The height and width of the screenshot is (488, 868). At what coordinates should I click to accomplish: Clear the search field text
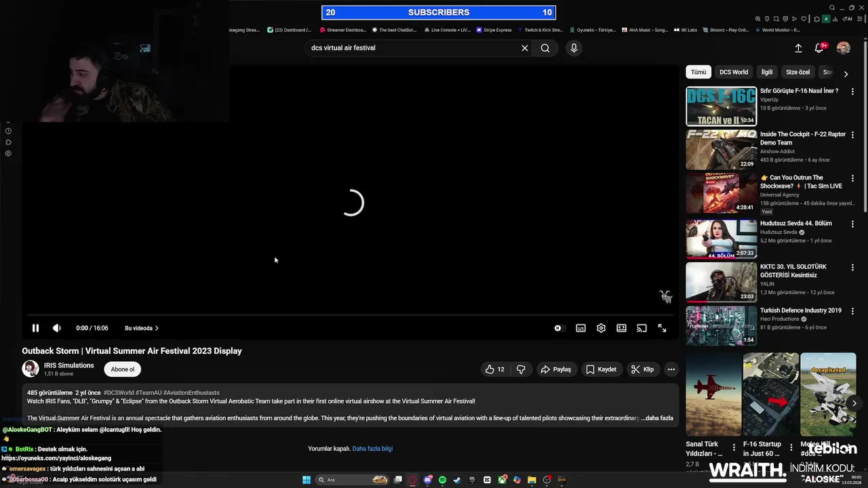tap(524, 48)
